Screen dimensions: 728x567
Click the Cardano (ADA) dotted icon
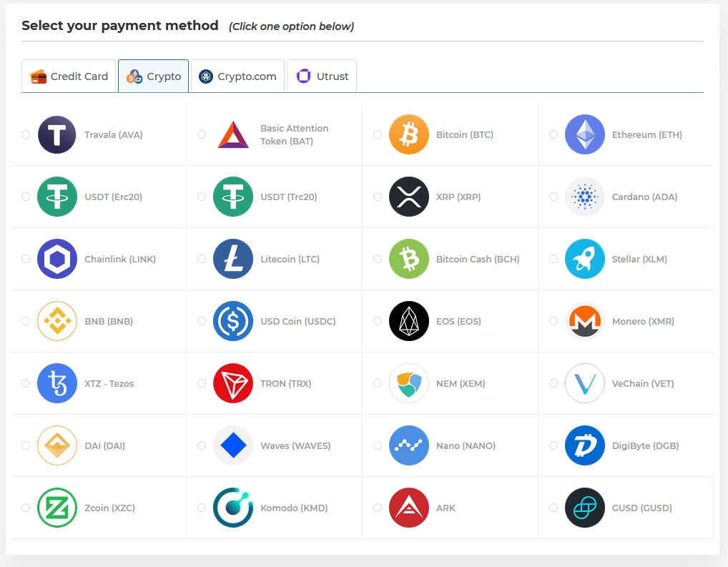585,197
